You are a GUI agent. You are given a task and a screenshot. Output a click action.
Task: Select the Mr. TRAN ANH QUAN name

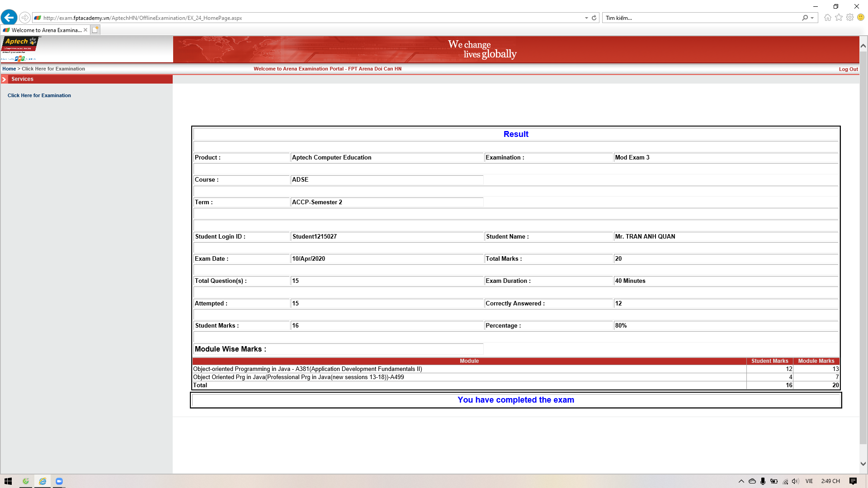point(645,237)
